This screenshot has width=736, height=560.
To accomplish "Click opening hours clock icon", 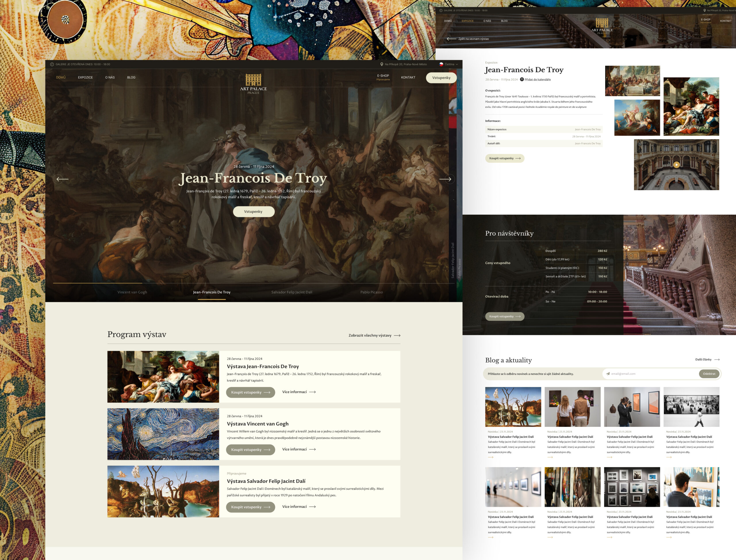I will (x=52, y=64).
